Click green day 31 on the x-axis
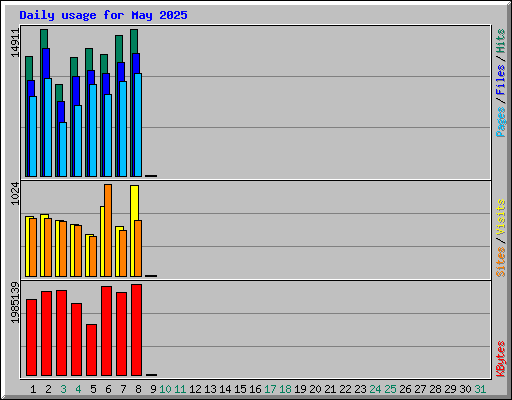The height and width of the screenshot is (400, 512). coord(480,389)
